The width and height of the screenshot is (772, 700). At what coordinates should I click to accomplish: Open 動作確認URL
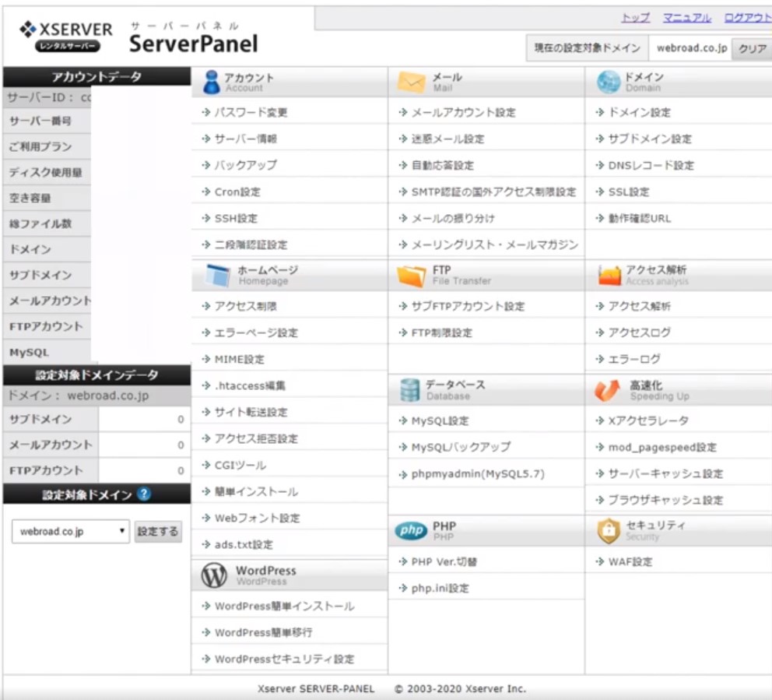(x=640, y=218)
